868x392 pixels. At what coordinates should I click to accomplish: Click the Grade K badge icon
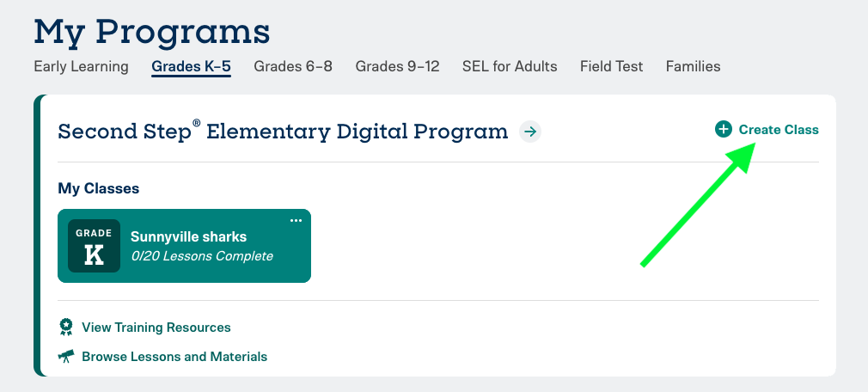(x=95, y=246)
